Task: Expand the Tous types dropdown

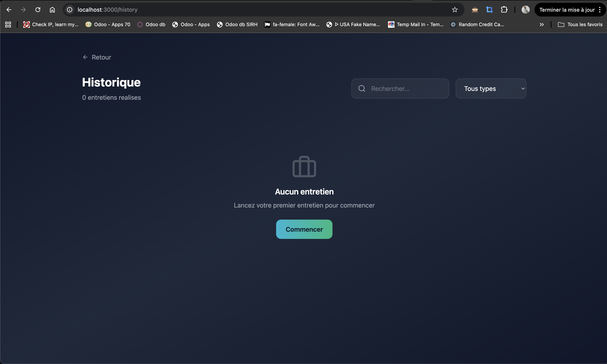Action: tap(491, 88)
